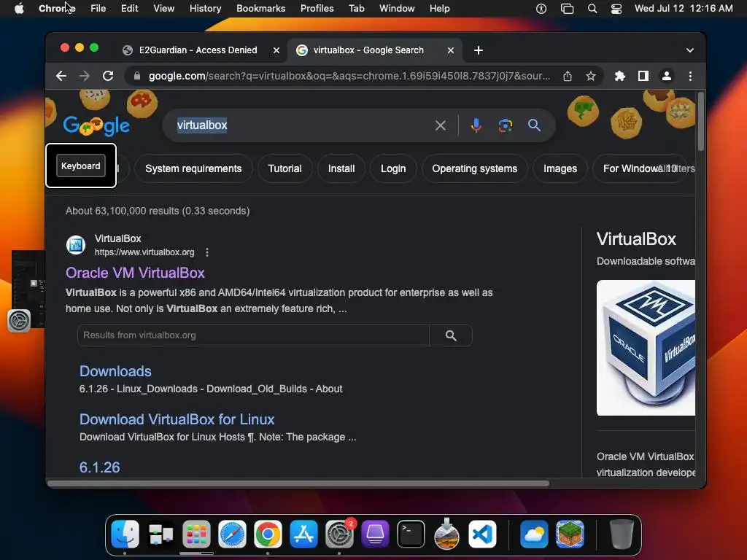The image size is (747, 560).
Task: Click the address bar URL
Action: click(x=349, y=76)
